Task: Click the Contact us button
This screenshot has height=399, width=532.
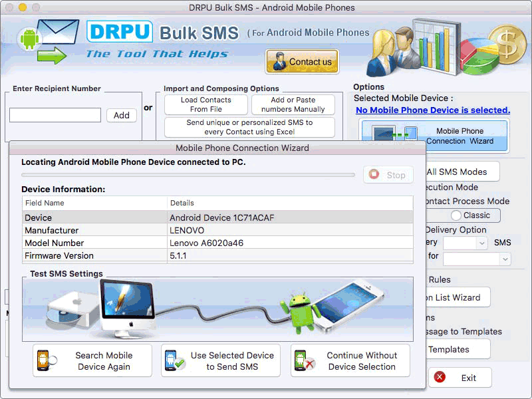Action: (x=302, y=61)
